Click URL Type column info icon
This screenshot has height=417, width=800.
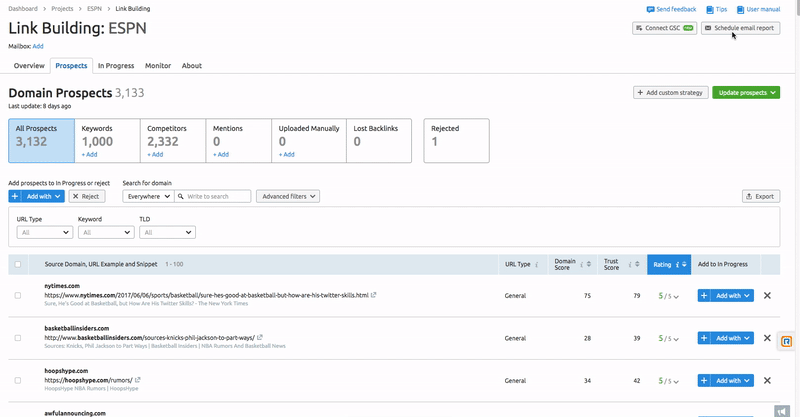pyautogui.click(x=536, y=264)
